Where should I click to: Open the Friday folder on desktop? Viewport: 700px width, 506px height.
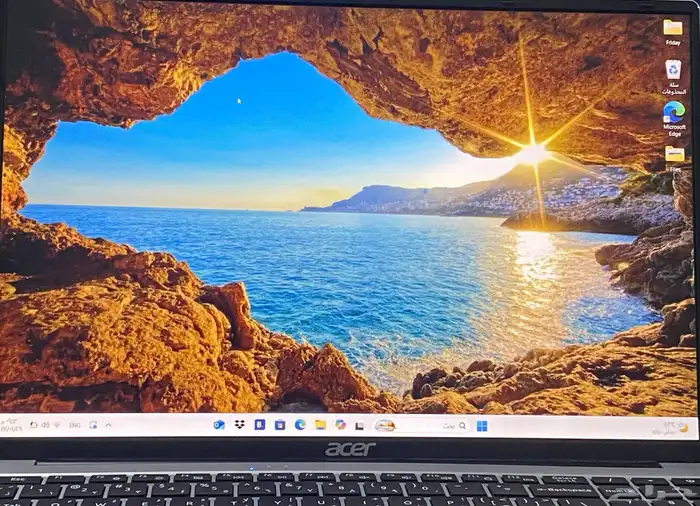coord(673,29)
